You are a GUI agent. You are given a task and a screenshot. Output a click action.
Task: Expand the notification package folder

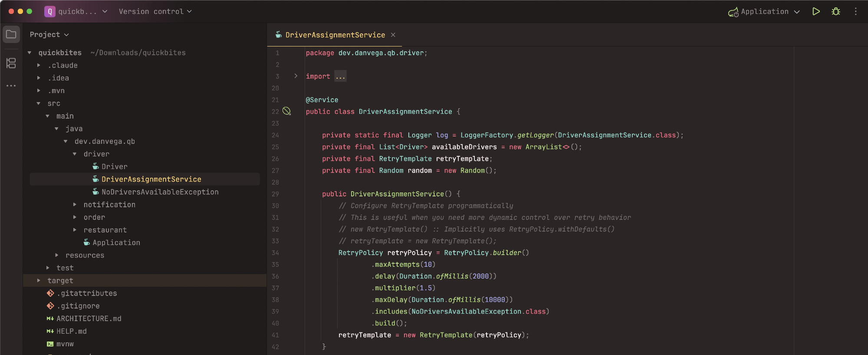point(75,205)
